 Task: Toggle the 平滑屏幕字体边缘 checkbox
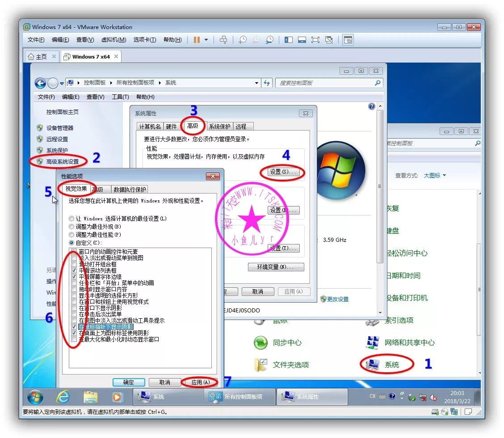[x=74, y=277]
